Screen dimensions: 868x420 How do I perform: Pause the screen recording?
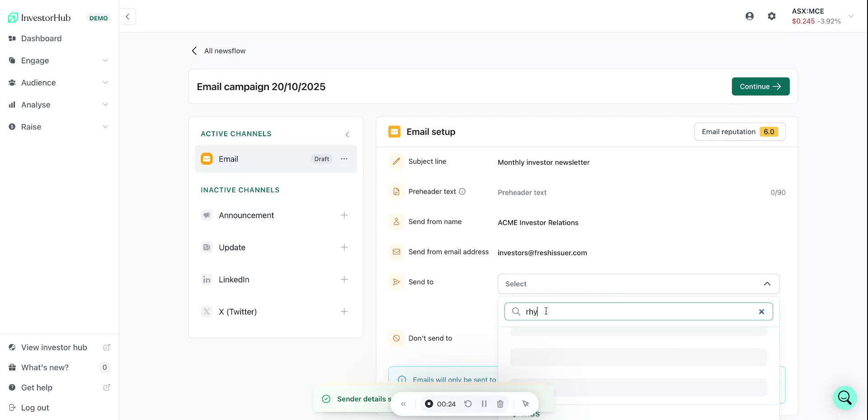(x=484, y=404)
